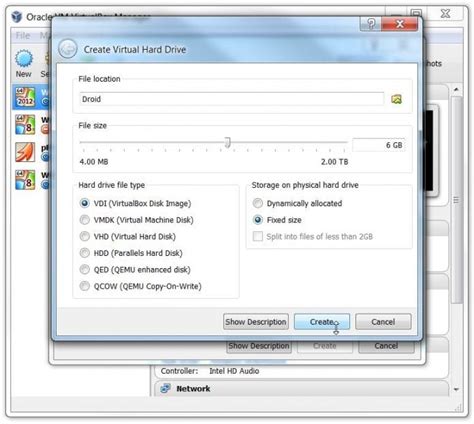This screenshot has height=424, width=474.
Task: Select VHD (Virtual Hard Disk) type
Action: coord(85,236)
